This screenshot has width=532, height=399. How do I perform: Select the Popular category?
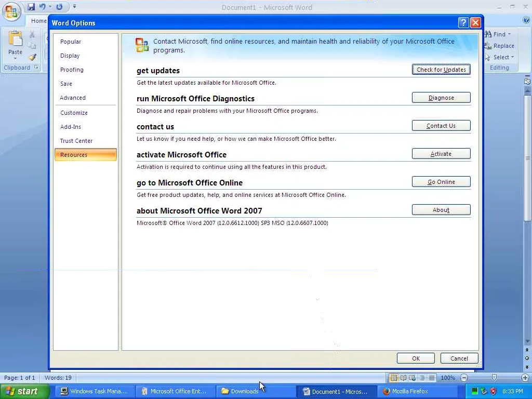(86, 42)
